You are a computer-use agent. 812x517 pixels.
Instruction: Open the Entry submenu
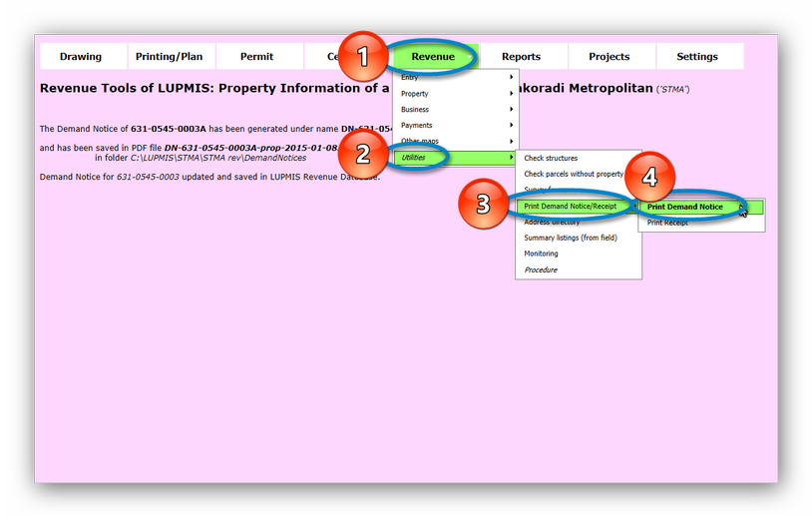pos(456,77)
